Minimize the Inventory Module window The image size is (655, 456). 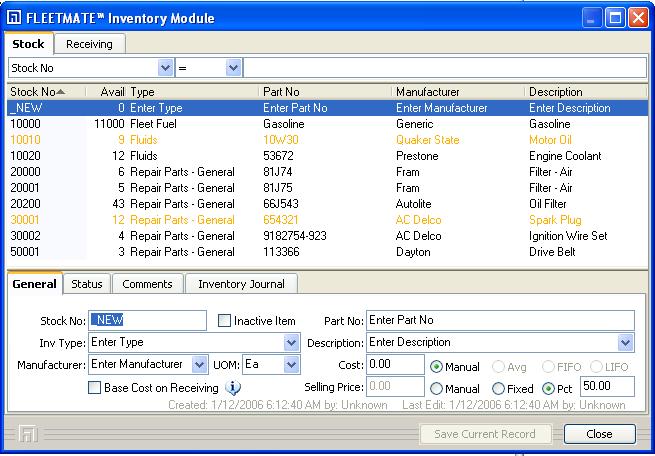592,18
